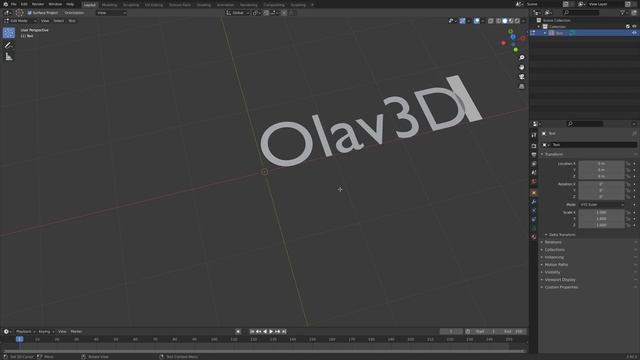Screen dimensions: 640x360
Task: Toggle Collection exclude checkbox in outliner
Action: 628,27
